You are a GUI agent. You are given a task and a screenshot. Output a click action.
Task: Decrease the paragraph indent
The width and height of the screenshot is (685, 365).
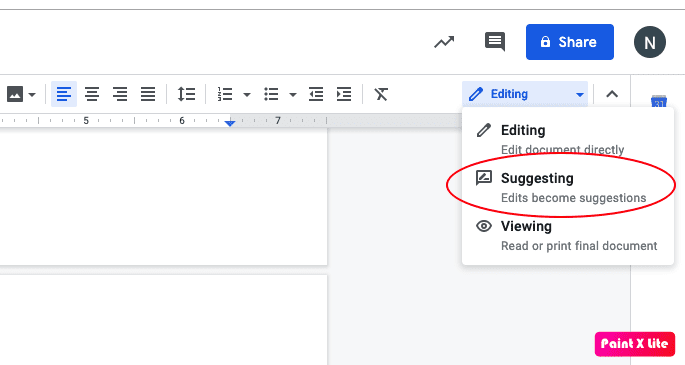[x=316, y=94]
